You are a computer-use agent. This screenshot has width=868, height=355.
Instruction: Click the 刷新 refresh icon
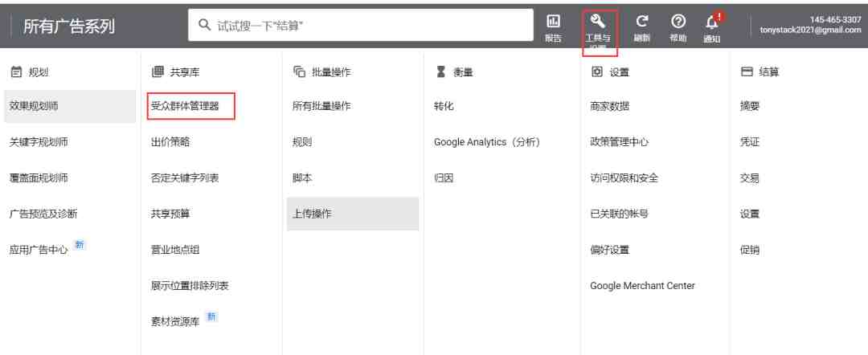pos(641,22)
